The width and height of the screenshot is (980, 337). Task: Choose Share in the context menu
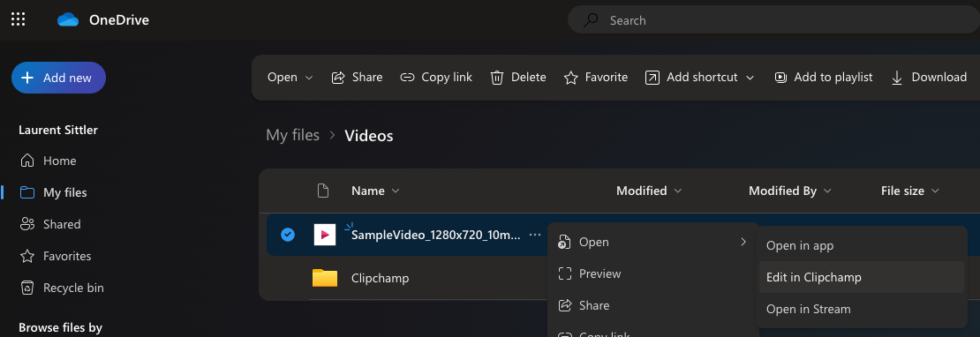coord(652,305)
